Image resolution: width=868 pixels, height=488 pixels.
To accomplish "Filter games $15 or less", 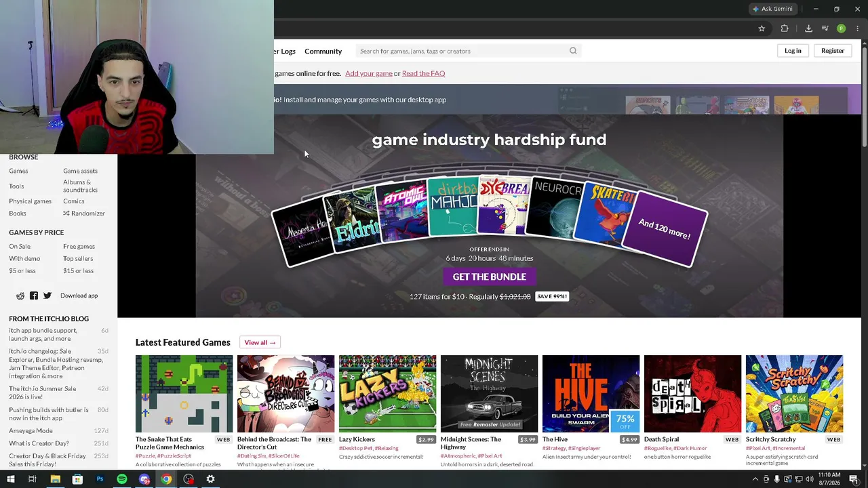I will [78, 271].
